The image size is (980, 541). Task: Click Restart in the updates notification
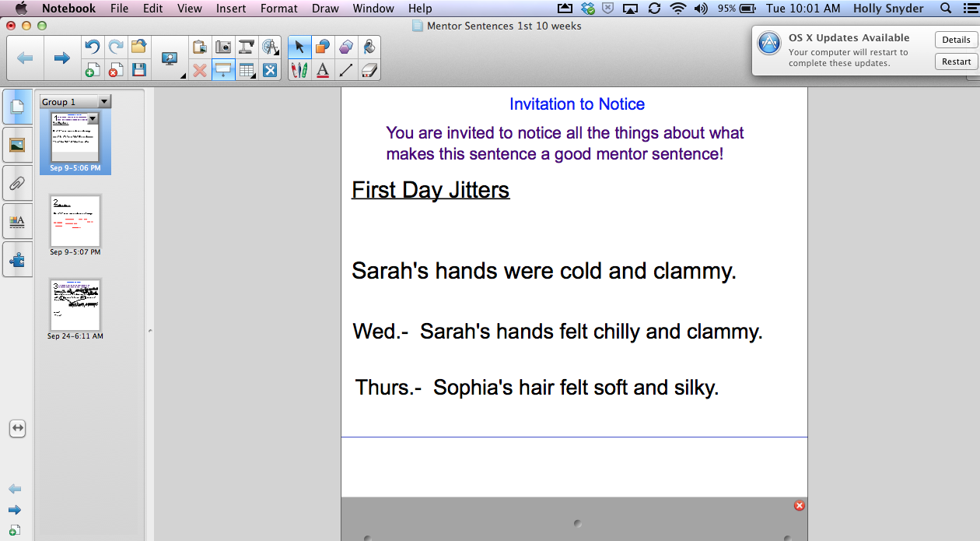956,61
